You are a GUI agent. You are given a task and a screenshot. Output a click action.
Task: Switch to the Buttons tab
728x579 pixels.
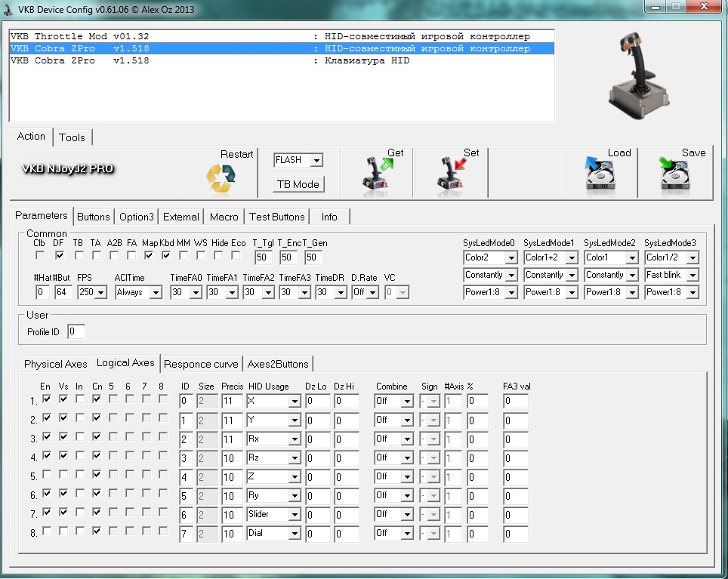[x=94, y=217]
